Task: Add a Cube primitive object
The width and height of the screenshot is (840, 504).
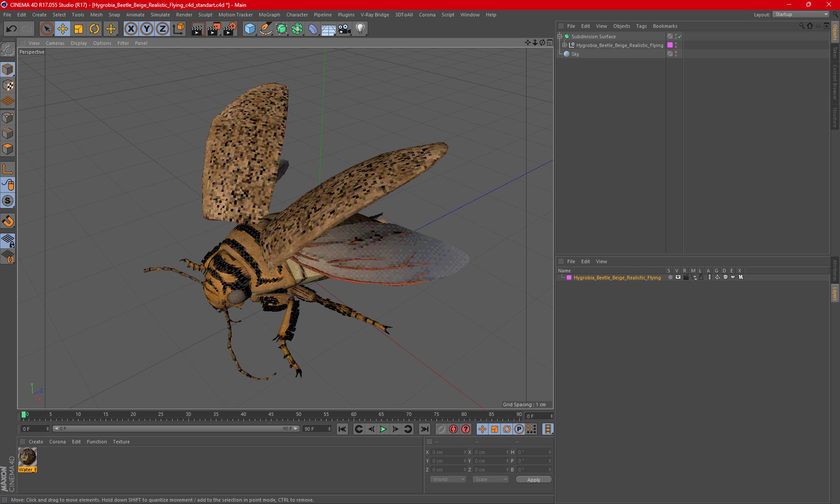Action: 250,29
